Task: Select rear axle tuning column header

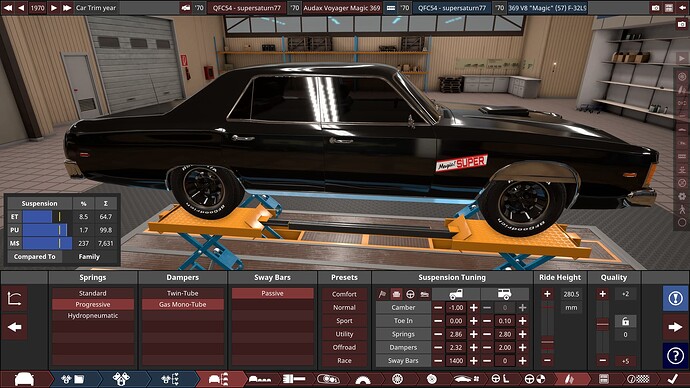Action: pos(504,294)
